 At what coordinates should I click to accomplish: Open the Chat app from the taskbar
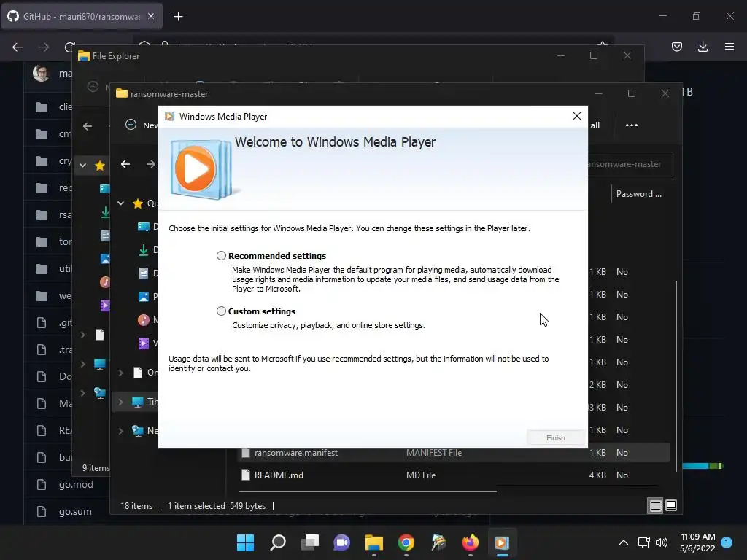[x=341, y=542]
